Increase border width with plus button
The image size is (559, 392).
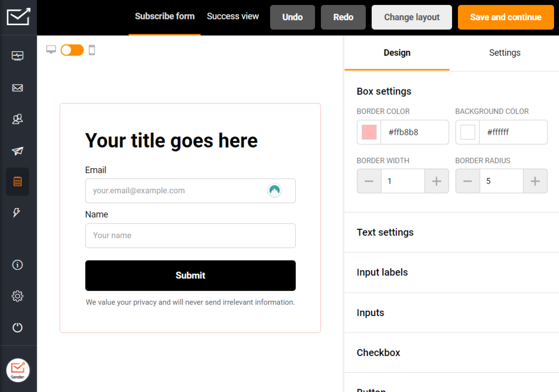436,181
